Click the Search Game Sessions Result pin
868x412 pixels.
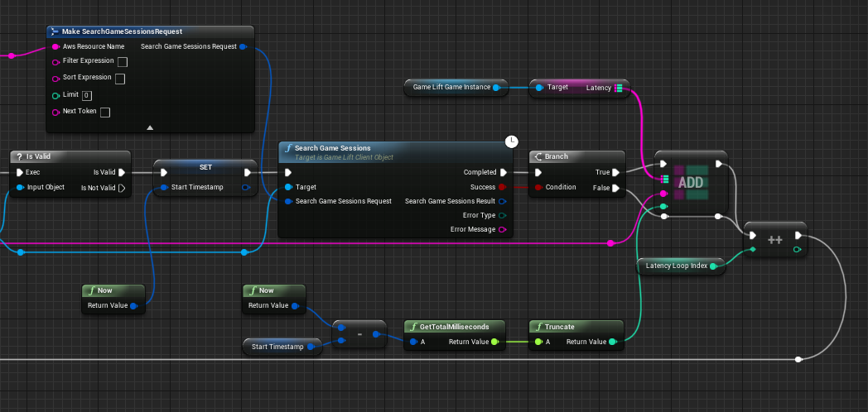coord(502,201)
